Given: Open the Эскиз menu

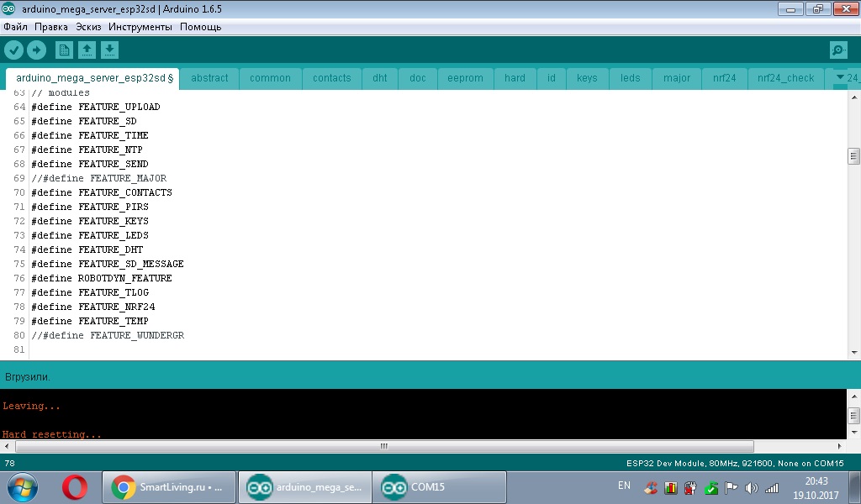Looking at the screenshot, I should (x=88, y=27).
